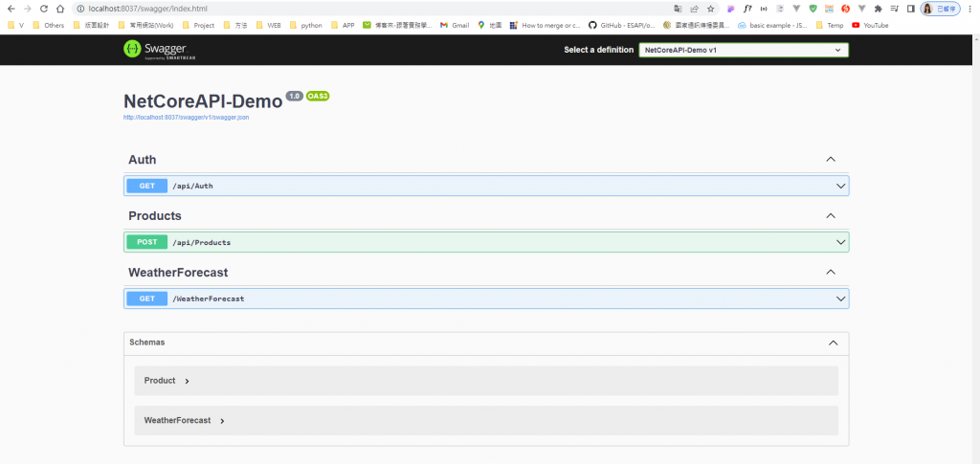
Task: Open the purple extension icon in toolbar
Action: [x=730, y=9]
